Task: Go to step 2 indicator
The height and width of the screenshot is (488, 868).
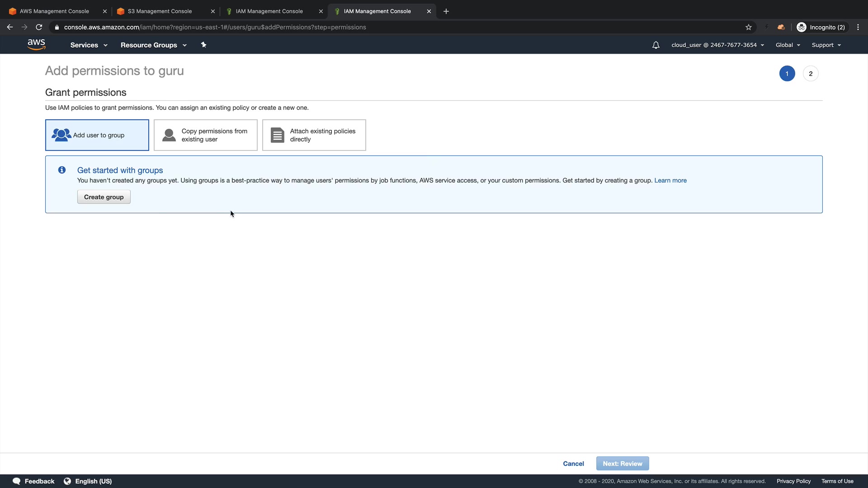Action: [x=810, y=74]
